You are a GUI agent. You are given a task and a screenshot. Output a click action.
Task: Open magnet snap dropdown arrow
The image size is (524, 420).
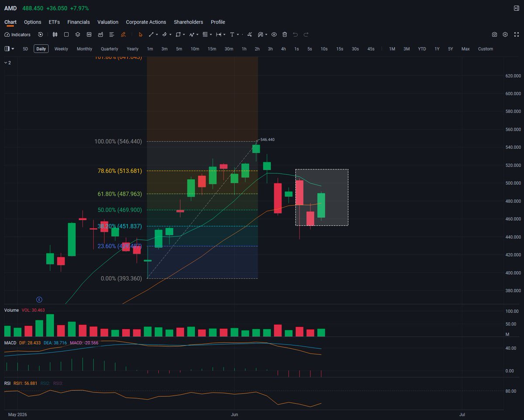click(x=266, y=34)
